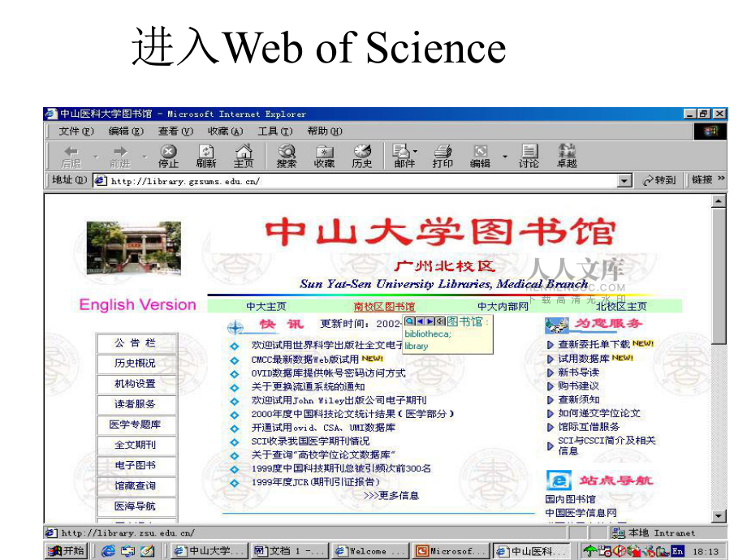Screen dimensions: 747x560
Task: Open SCI与CSCI简介及相关信息 link
Action: (607, 446)
